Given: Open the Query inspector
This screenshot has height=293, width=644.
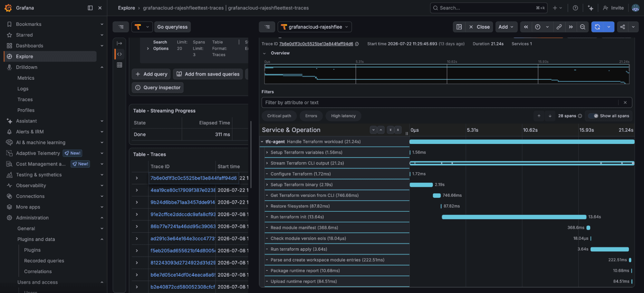Looking at the screenshot, I should click(158, 87).
